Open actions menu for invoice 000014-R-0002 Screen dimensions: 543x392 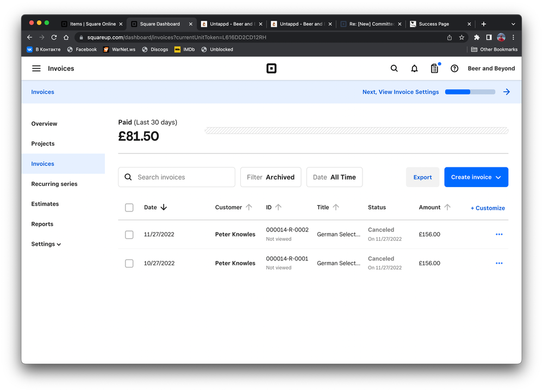coord(499,234)
